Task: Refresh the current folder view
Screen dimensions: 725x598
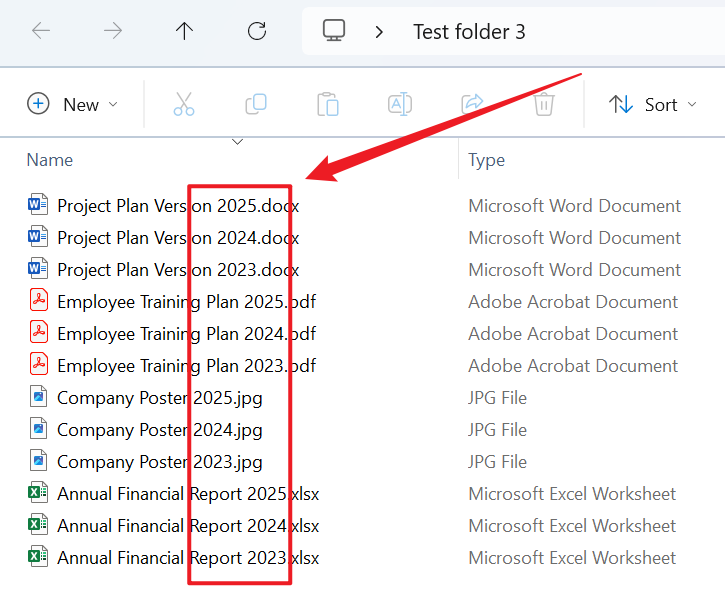Action: click(x=257, y=31)
